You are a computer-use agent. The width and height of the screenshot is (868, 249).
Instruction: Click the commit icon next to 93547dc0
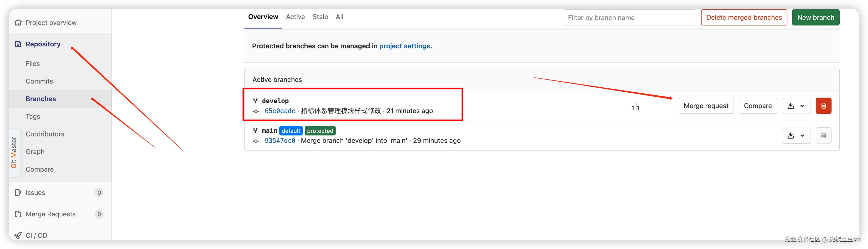256,141
